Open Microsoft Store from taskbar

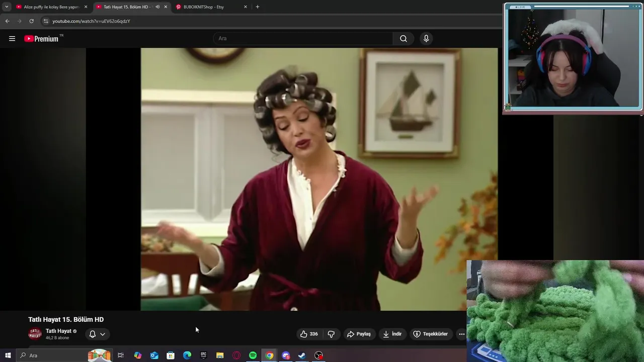point(171,355)
